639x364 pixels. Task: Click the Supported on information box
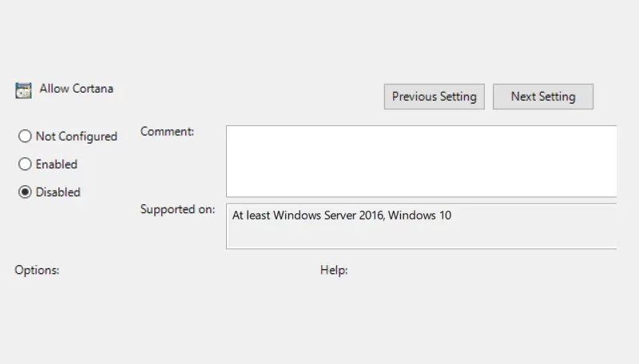422,226
